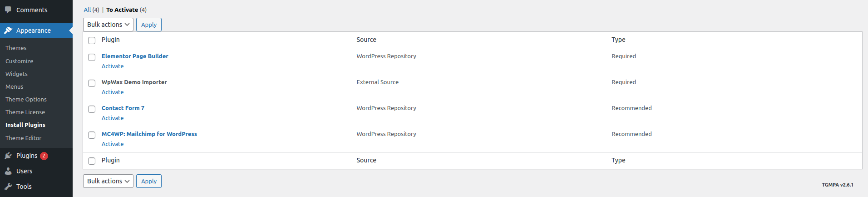Expand the bottom Bulk actions dropdown
Screen dimensions: 868x197
coord(108,181)
